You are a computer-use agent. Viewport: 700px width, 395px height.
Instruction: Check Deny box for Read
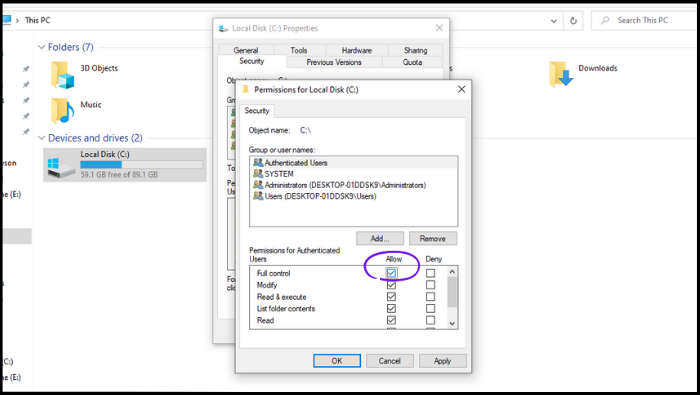pos(430,320)
